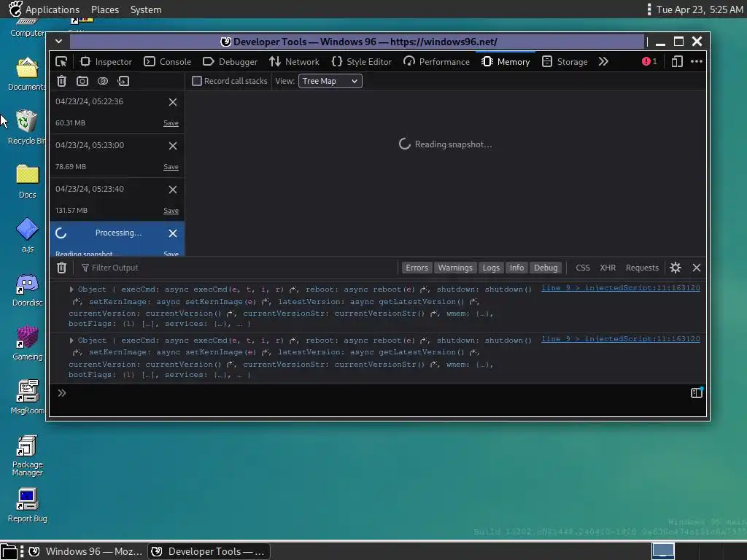
Task: Open the System menu
Action: pyautogui.click(x=146, y=9)
